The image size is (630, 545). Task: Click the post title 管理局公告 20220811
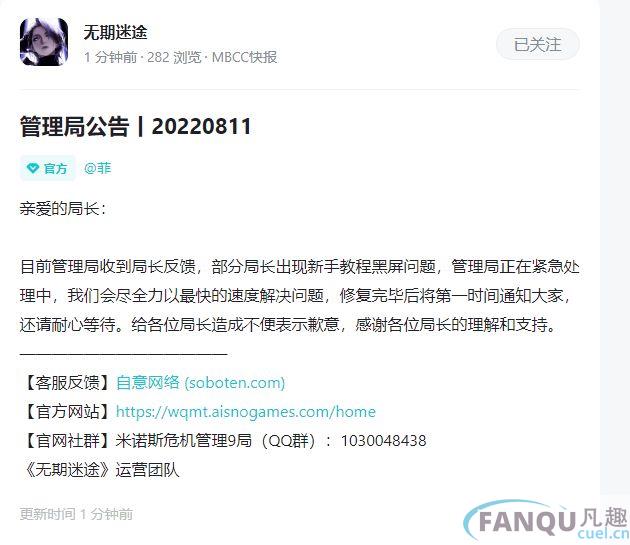click(135, 126)
